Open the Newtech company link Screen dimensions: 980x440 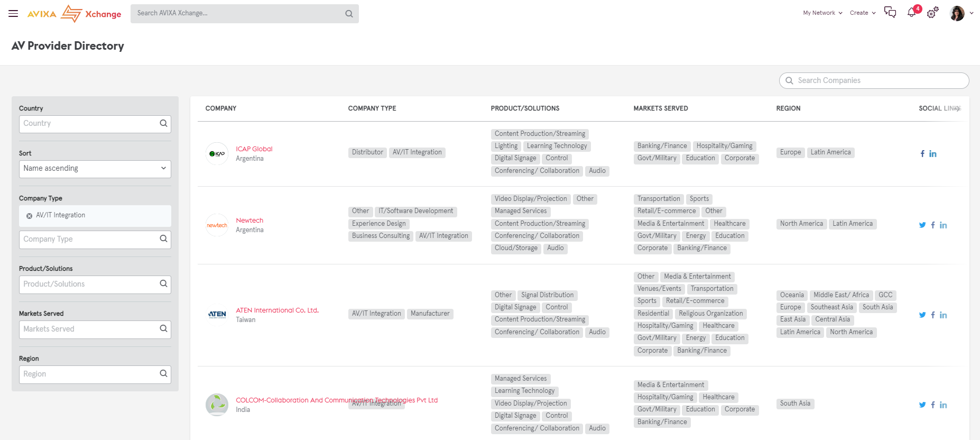pos(249,221)
